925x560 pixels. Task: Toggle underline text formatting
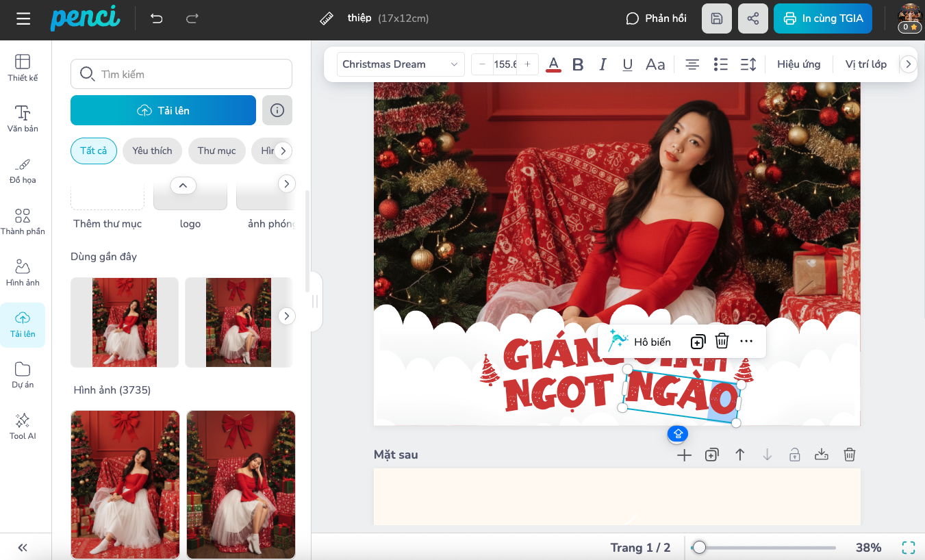coord(627,64)
